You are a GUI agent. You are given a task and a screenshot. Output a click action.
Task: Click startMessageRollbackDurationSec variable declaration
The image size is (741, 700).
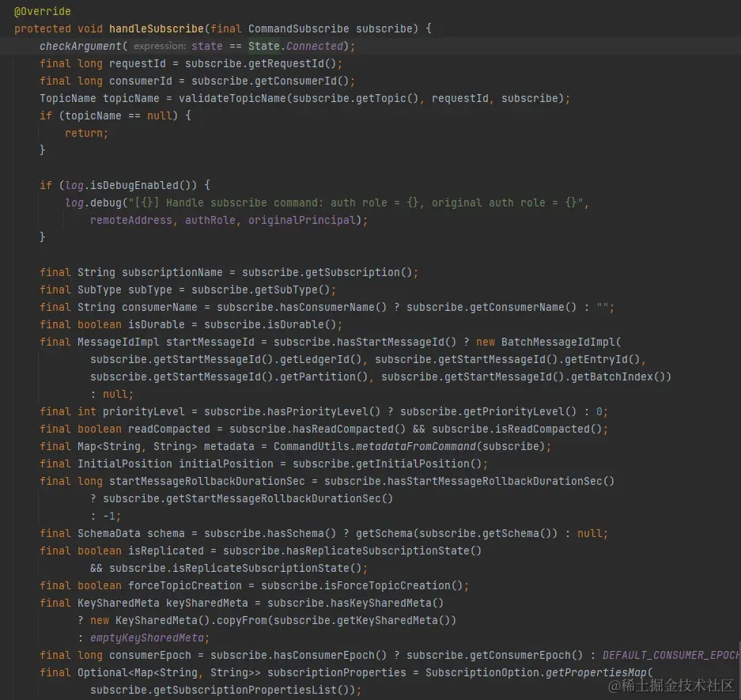[207, 481]
